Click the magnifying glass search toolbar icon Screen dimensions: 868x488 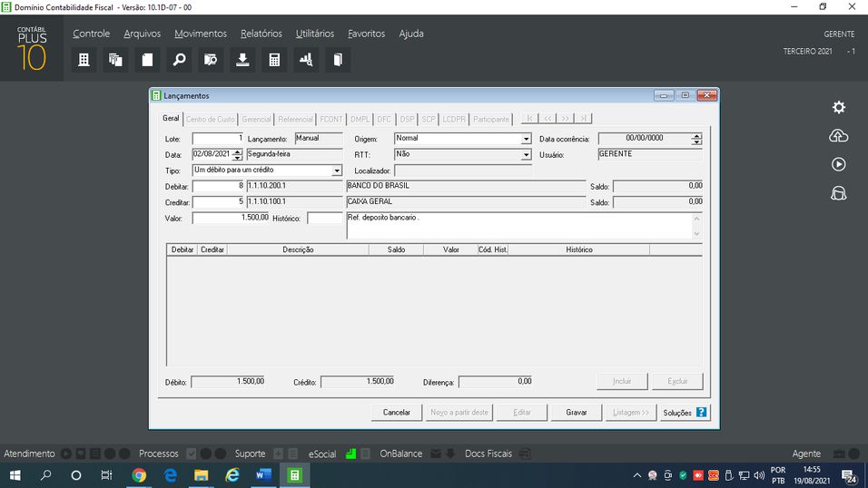(179, 60)
